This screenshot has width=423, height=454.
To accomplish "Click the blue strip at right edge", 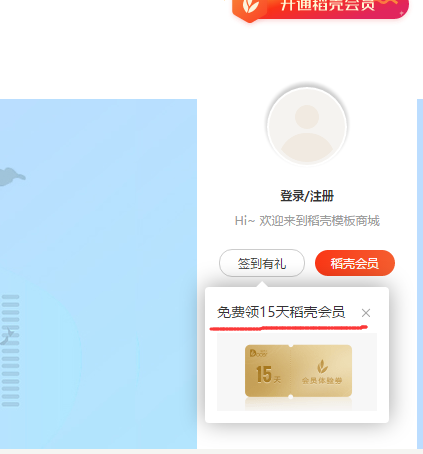I will [x=420, y=274].
